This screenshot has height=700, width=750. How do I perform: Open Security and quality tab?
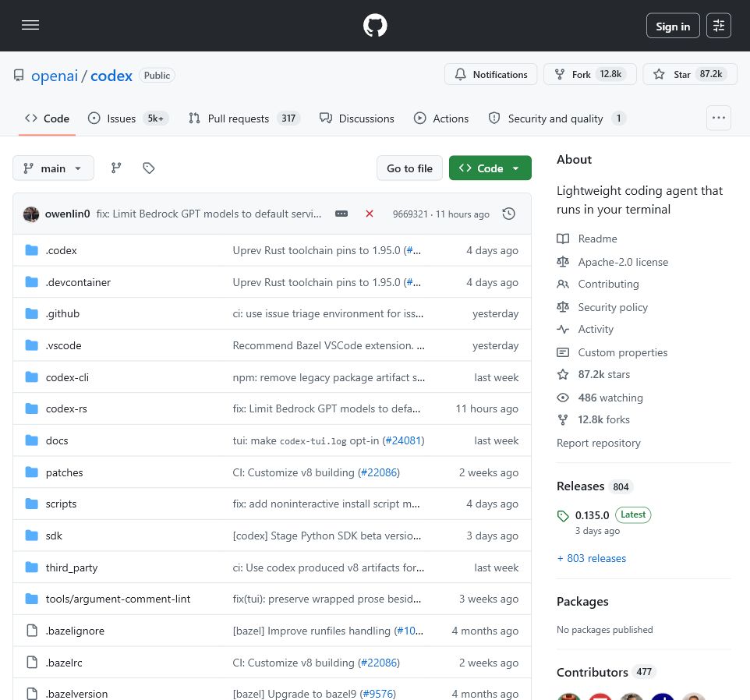point(557,118)
